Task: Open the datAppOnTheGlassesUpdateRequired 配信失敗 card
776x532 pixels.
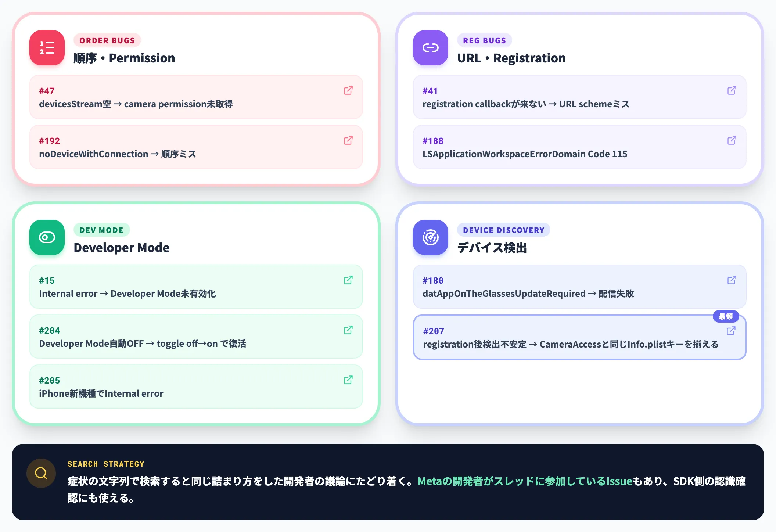Action: (580, 287)
